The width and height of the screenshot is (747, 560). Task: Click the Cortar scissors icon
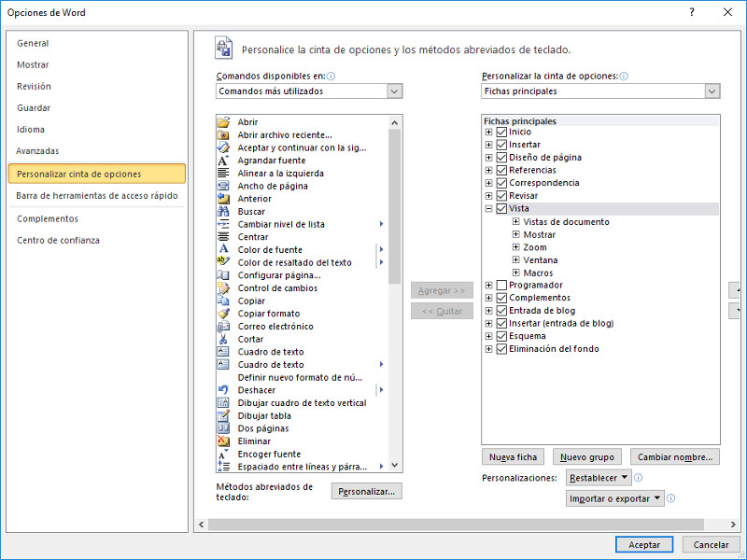(x=223, y=339)
